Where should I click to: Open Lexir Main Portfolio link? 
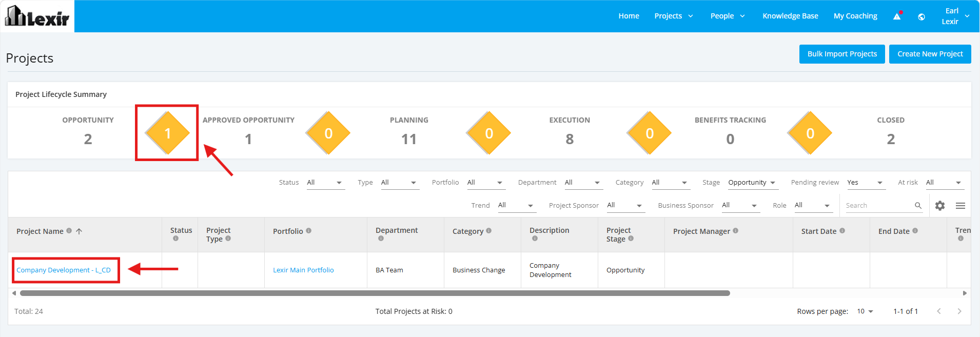click(303, 270)
